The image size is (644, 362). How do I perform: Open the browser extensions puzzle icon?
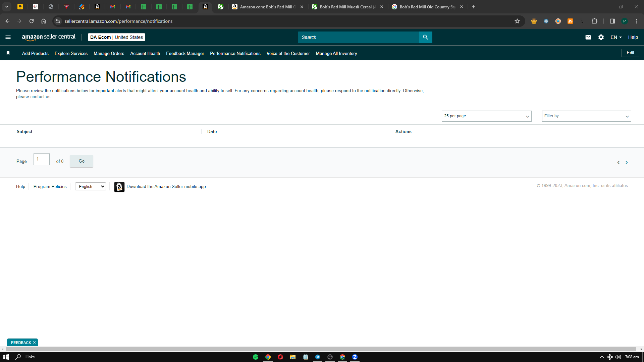[x=594, y=21]
